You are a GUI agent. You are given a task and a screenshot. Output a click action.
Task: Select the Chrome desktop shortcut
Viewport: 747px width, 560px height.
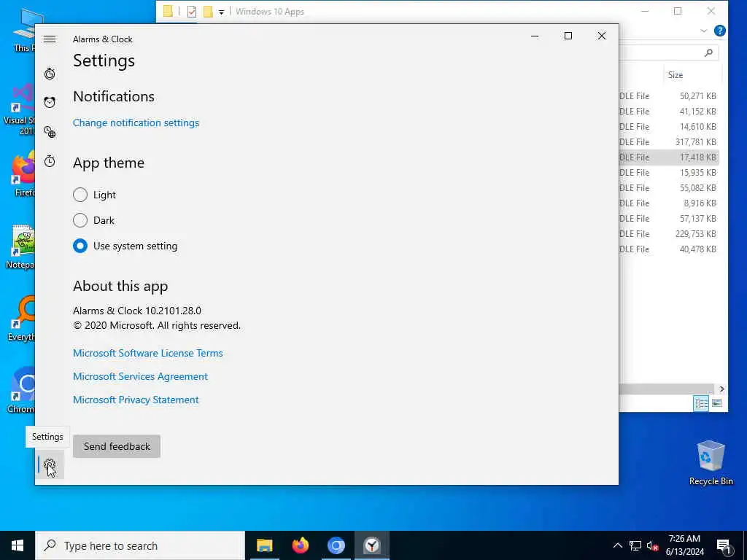pos(20,391)
